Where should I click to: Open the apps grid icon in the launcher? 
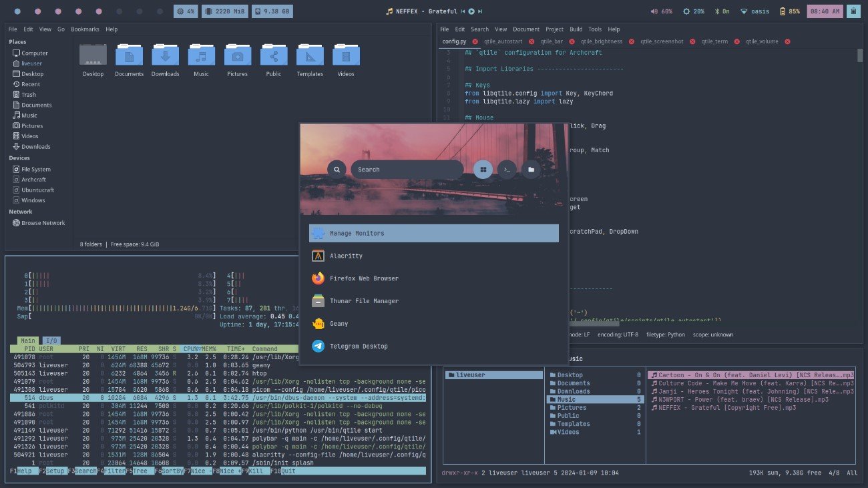tap(482, 169)
